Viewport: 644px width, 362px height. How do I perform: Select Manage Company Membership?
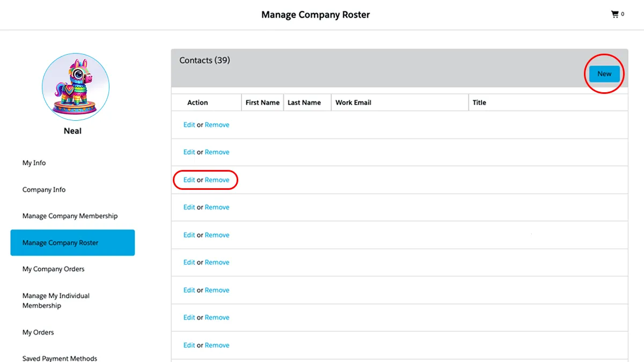point(70,216)
